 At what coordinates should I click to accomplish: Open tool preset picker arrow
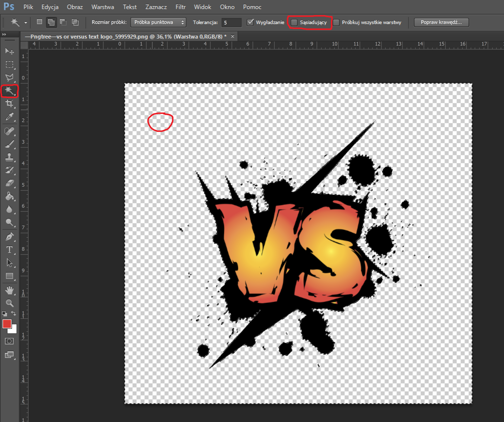[x=26, y=23]
